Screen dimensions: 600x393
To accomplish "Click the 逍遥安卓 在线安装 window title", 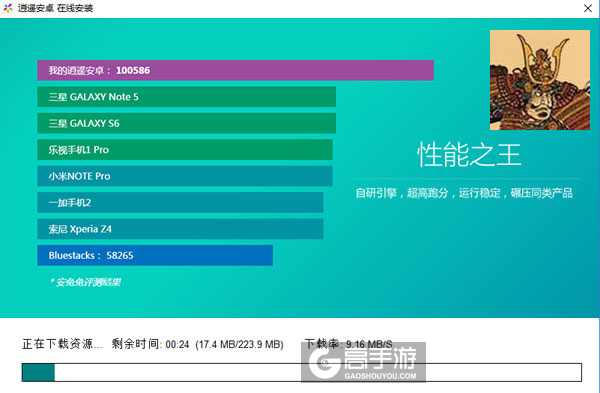I will click(55, 8).
